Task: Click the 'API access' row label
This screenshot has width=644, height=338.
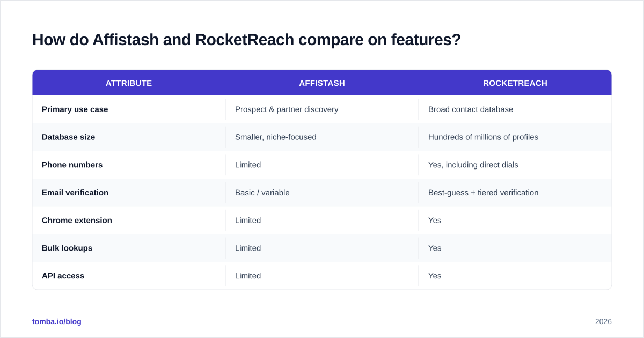Action: (63, 276)
